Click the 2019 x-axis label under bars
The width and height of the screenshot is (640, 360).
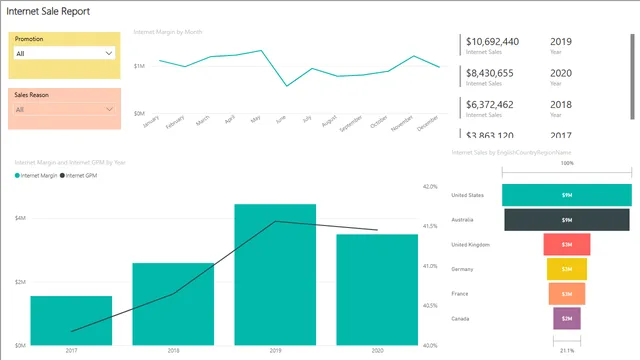tap(275, 350)
